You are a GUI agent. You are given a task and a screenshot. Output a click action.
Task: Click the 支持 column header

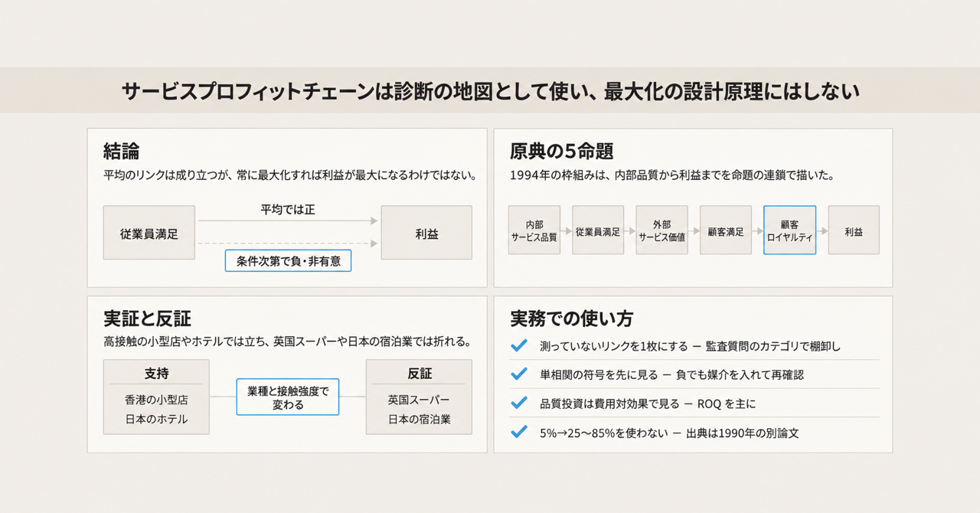pos(156,373)
